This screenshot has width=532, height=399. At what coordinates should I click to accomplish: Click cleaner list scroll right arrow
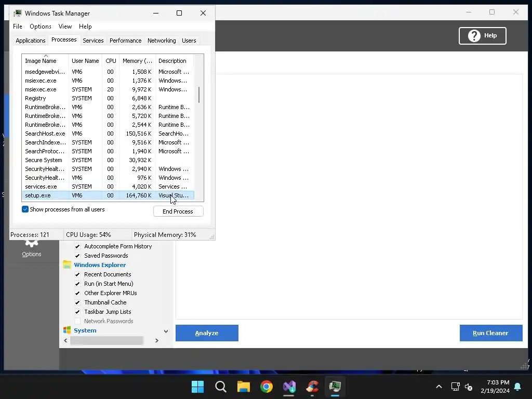click(157, 340)
